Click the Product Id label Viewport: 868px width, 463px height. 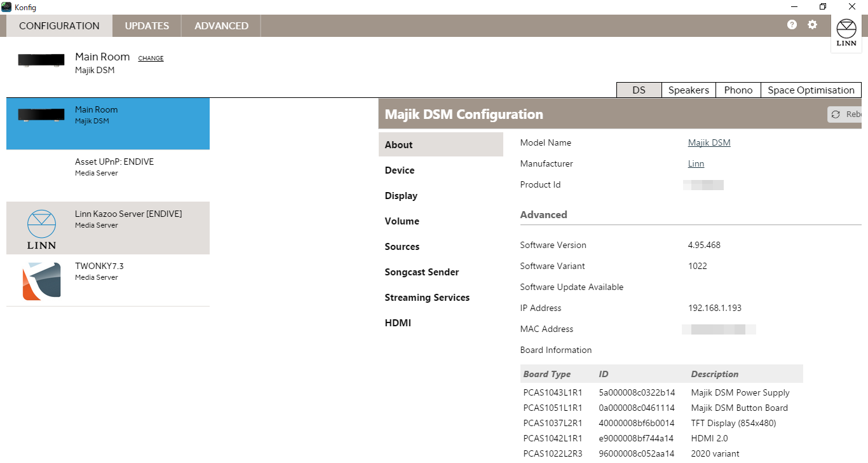pos(540,184)
